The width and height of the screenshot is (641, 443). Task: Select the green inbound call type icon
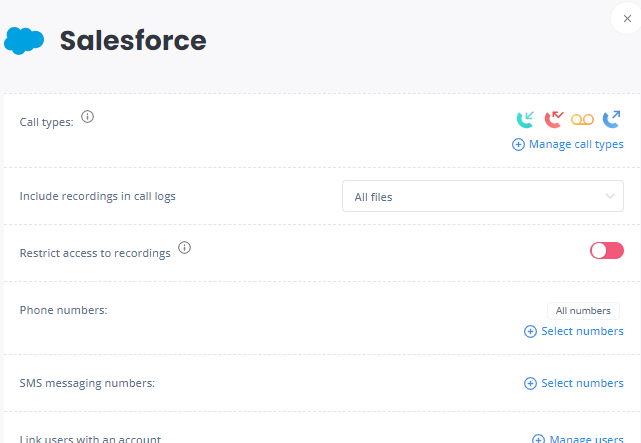[525, 119]
